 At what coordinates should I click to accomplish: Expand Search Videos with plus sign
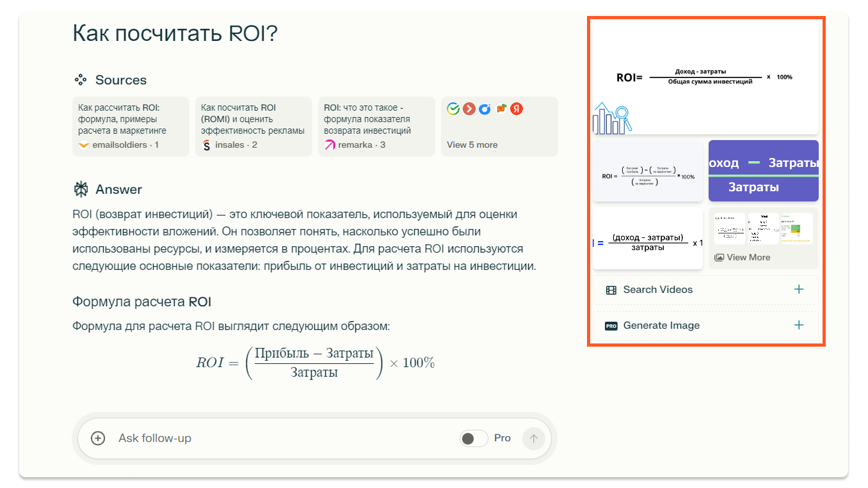[799, 290]
